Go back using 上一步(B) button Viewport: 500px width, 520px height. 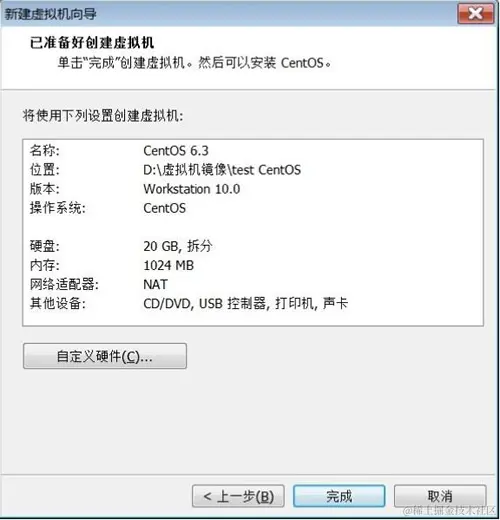(x=238, y=496)
